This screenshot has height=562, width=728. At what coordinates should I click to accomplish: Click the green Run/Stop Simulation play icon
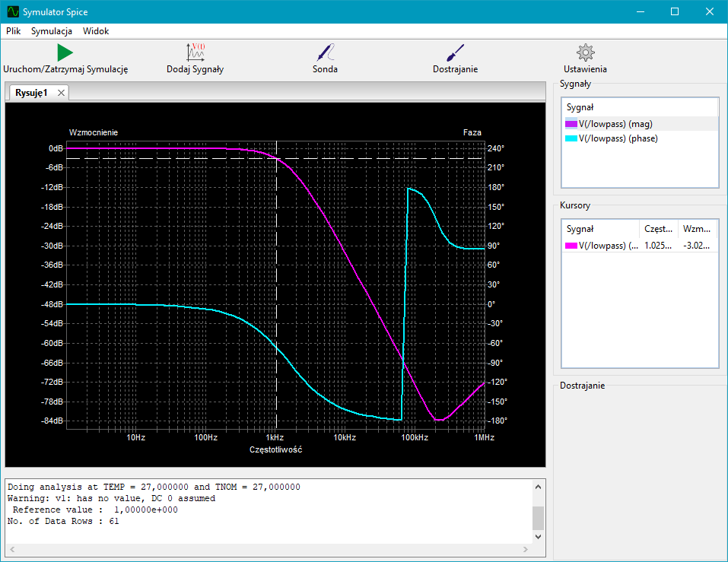[65, 52]
